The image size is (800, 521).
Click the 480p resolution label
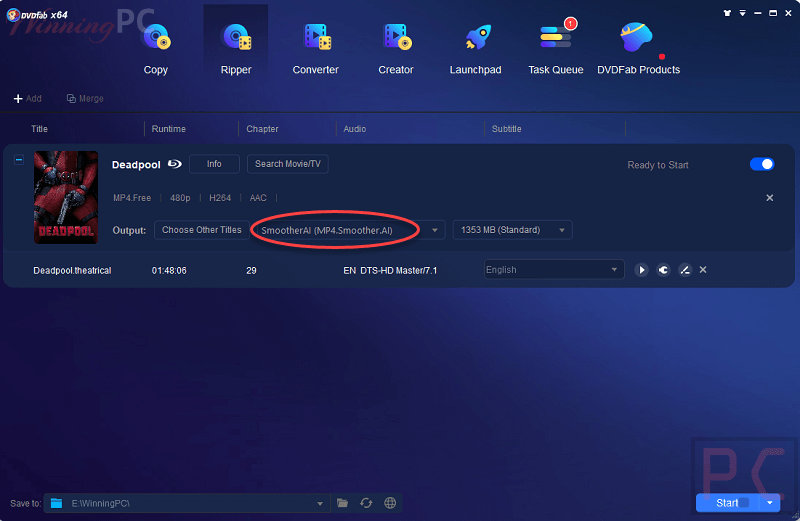pos(180,198)
